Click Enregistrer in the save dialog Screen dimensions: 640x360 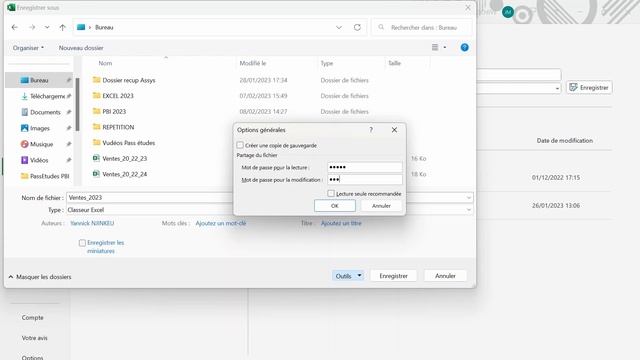[x=393, y=276]
